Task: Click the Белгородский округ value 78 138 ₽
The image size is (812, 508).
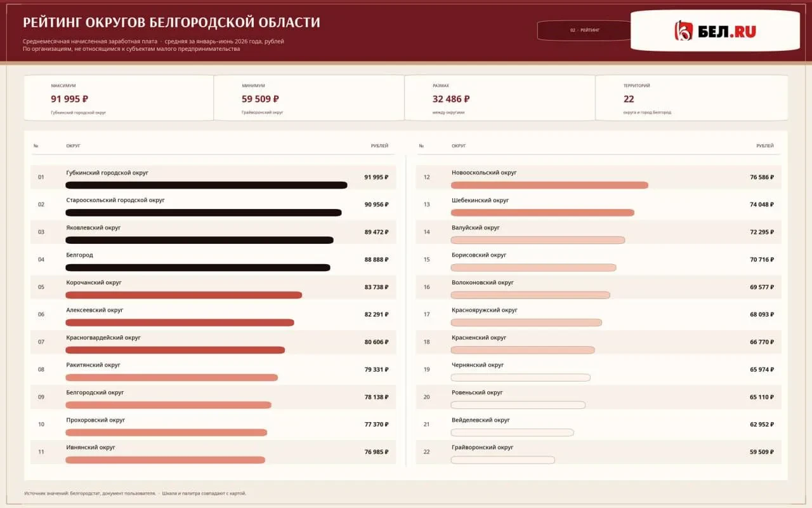Action: 376,397
